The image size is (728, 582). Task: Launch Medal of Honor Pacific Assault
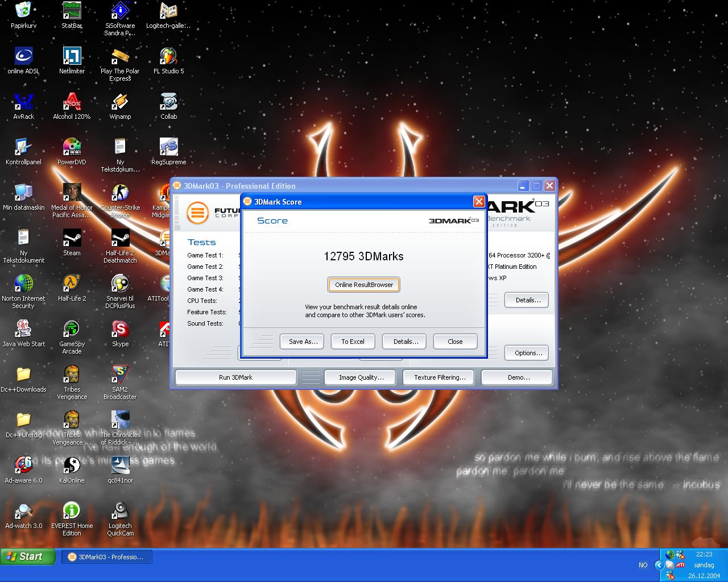(72, 200)
